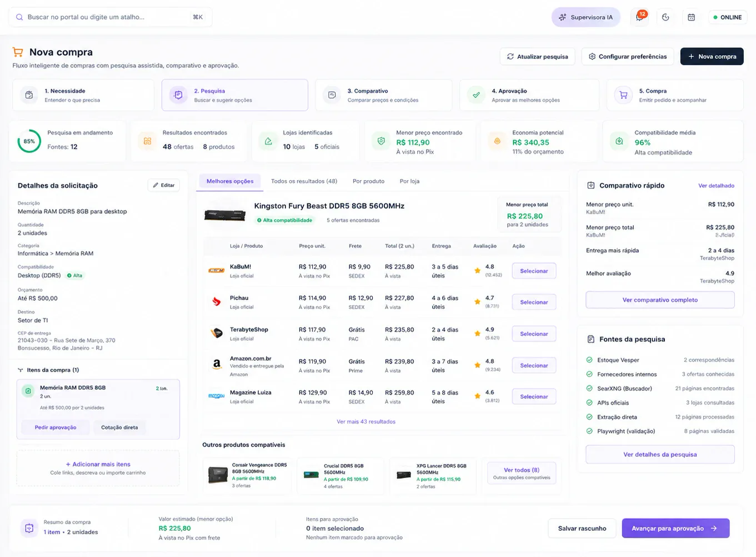Screen dimensions: 756x557
Task: Open the calendar icon in the top bar
Action: point(692,17)
